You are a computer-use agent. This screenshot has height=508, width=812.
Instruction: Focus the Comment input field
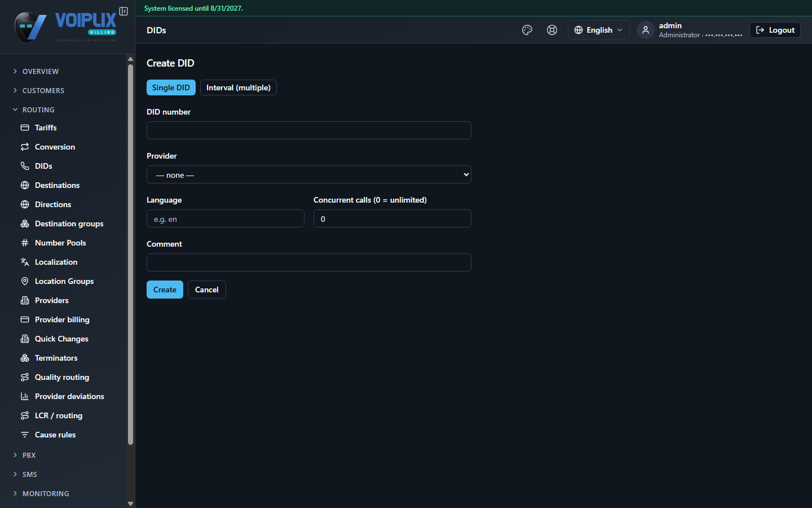pos(309,262)
